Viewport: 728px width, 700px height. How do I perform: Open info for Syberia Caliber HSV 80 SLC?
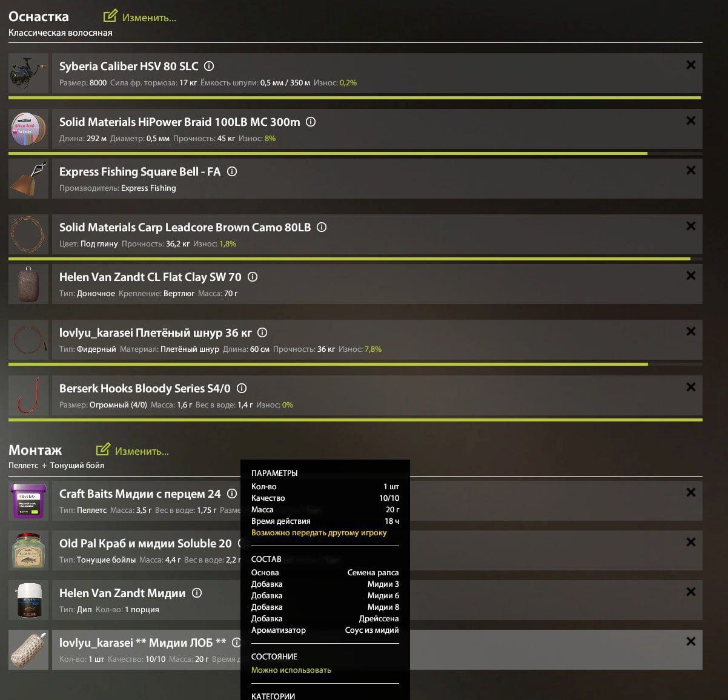click(x=209, y=66)
